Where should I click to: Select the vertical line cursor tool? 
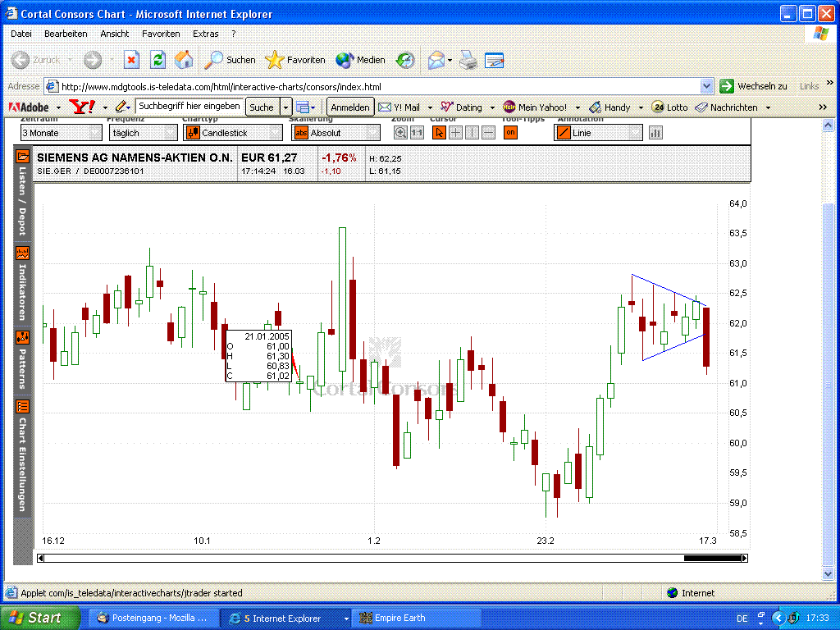point(472,132)
